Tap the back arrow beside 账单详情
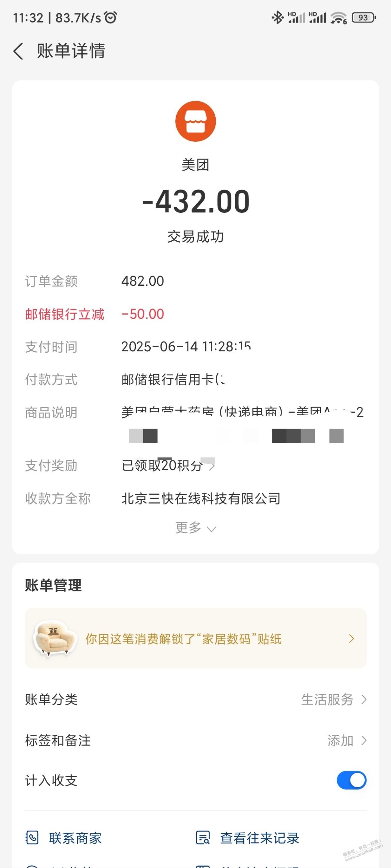 (x=18, y=51)
